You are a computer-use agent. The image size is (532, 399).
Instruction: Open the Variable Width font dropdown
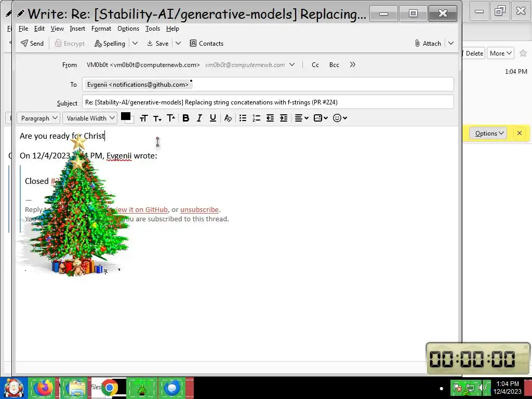click(89, 118)
